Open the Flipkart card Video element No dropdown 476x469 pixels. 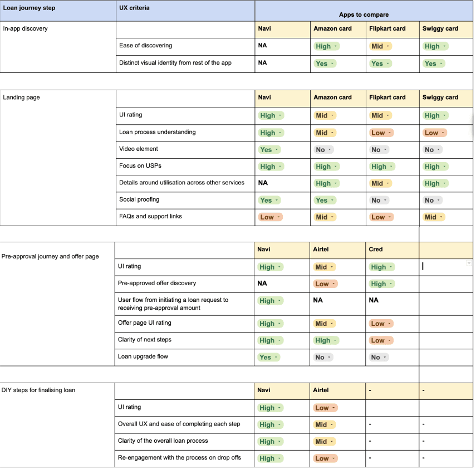[x=379, y=150]
